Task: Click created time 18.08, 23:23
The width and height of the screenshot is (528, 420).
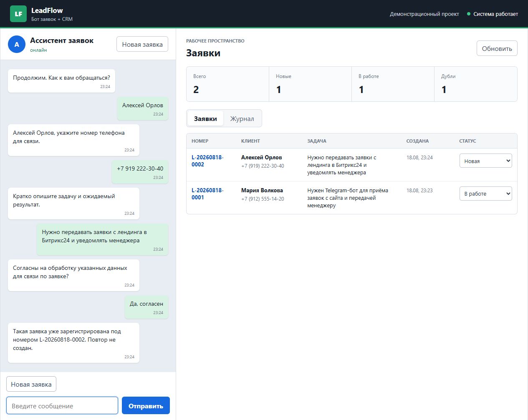Action: (x=419, y=190)
